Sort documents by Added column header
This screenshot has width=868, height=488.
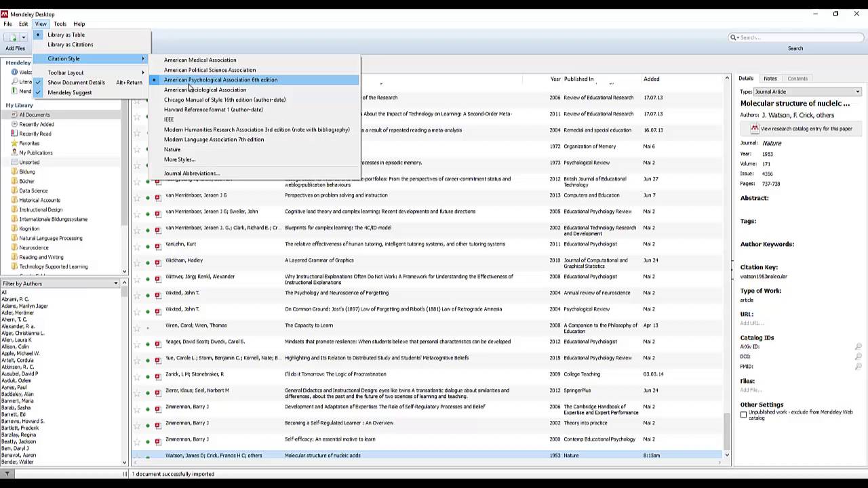click(651, 79)
